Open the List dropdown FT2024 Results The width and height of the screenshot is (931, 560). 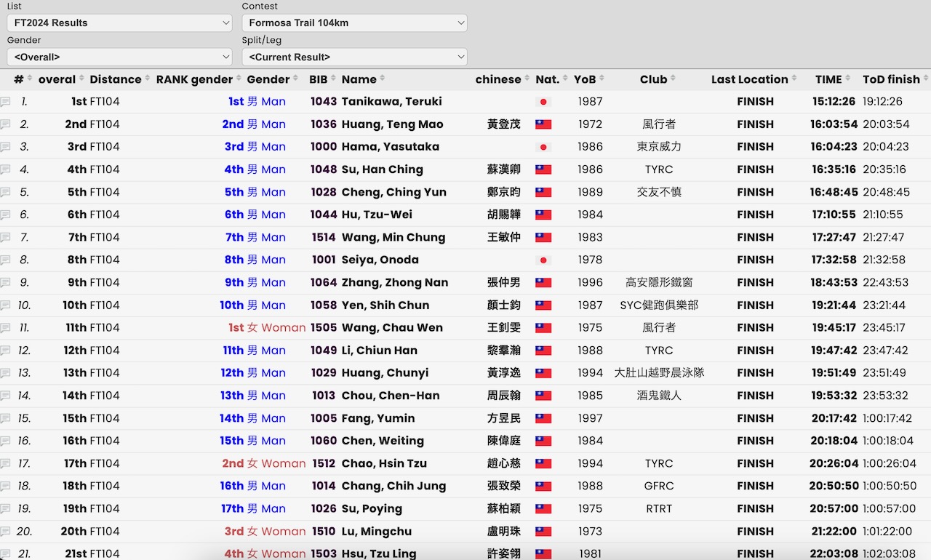click(x=119, y=23)
